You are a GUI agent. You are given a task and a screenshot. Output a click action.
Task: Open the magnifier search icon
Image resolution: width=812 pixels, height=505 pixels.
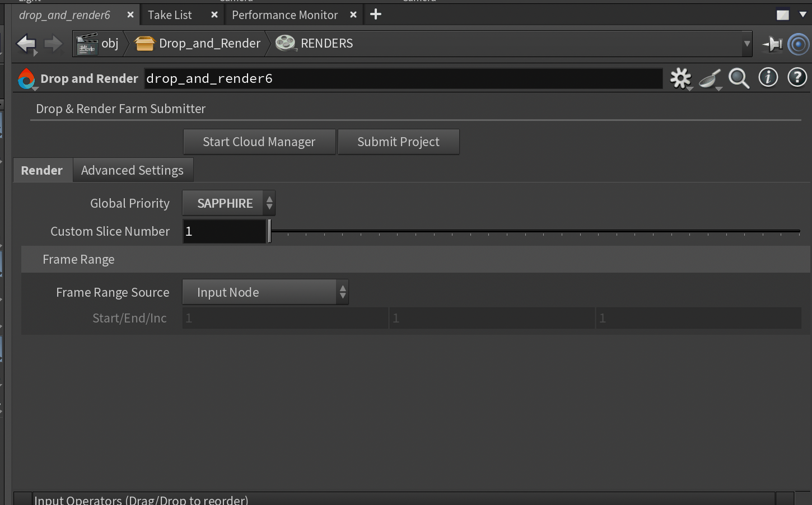[739, 78]
